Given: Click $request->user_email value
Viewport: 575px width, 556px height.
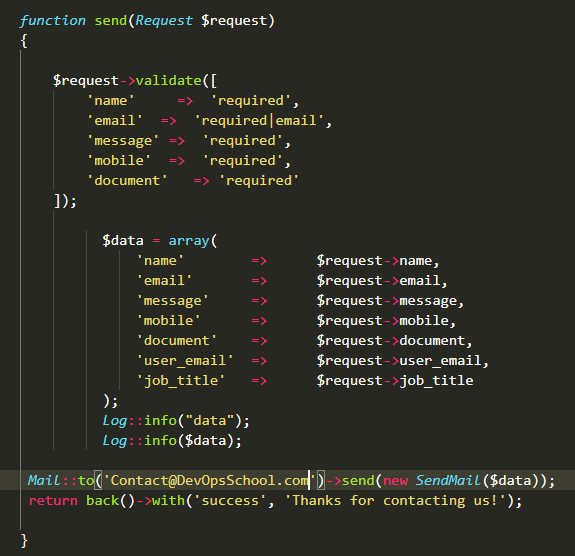Looking at the screenshot, I should point(399,361).
